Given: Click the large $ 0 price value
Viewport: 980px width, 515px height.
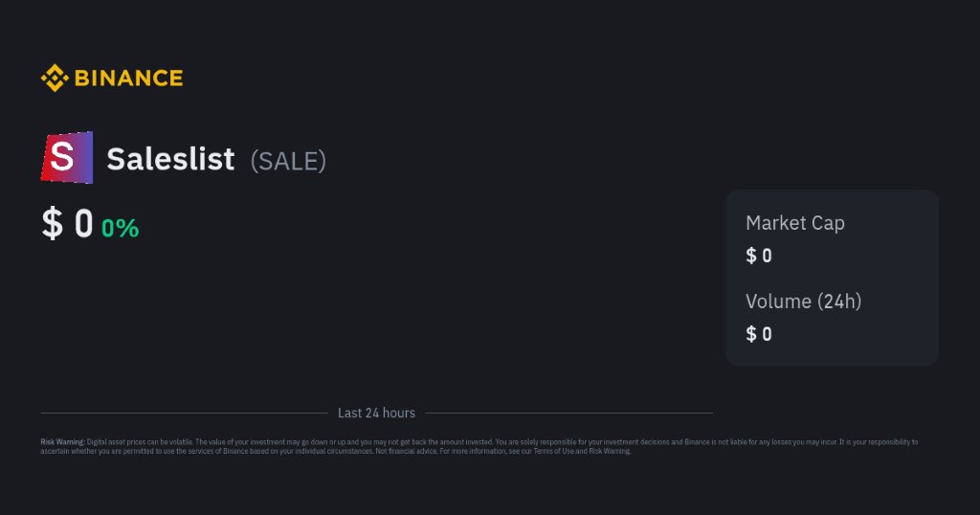Looking at the screenshot, I should click(67, 224).
